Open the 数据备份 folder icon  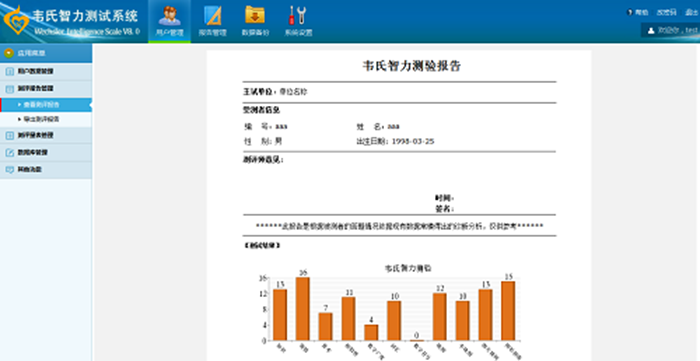click(255, 15)
